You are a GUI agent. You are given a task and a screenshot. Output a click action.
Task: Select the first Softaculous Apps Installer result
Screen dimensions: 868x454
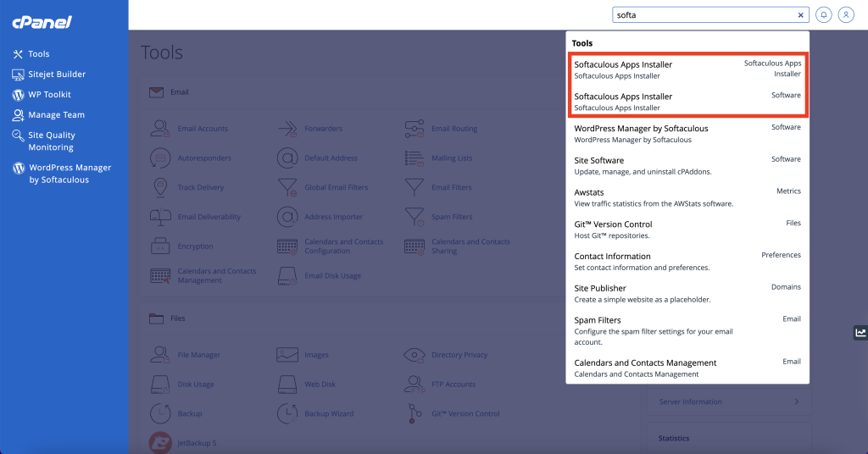coord(687,69)
